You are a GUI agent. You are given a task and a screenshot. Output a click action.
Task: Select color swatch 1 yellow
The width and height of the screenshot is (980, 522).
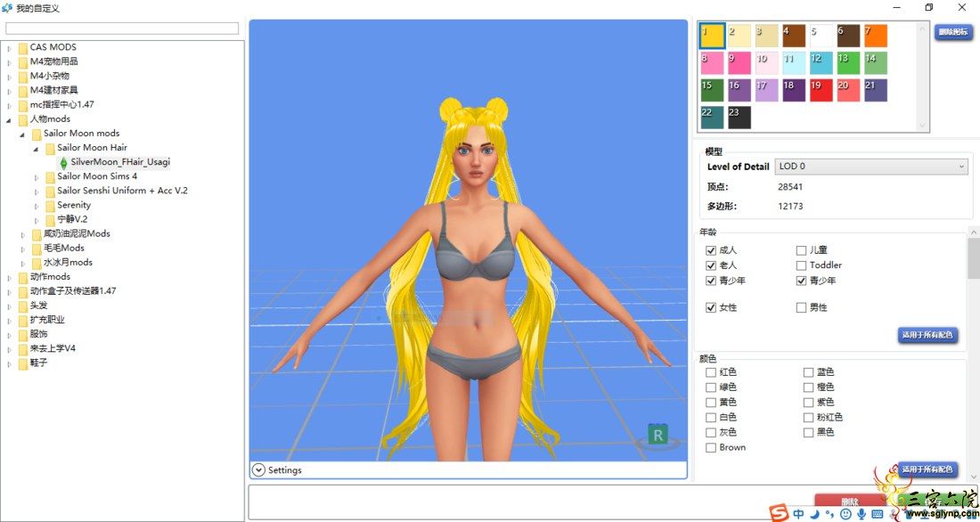712,36
